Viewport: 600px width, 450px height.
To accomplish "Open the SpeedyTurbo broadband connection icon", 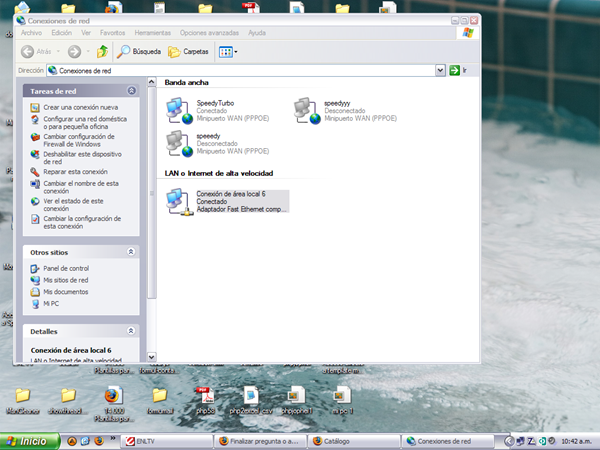I will click(178, 112).
